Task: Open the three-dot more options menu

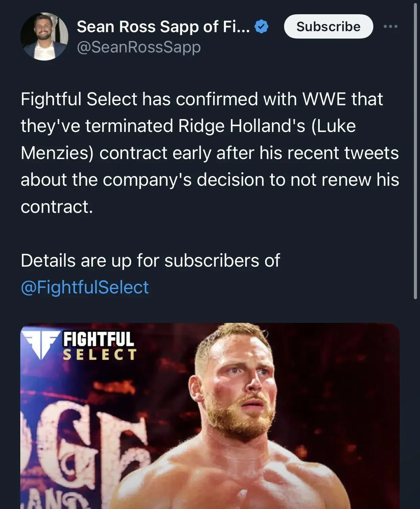Action: 391,27
